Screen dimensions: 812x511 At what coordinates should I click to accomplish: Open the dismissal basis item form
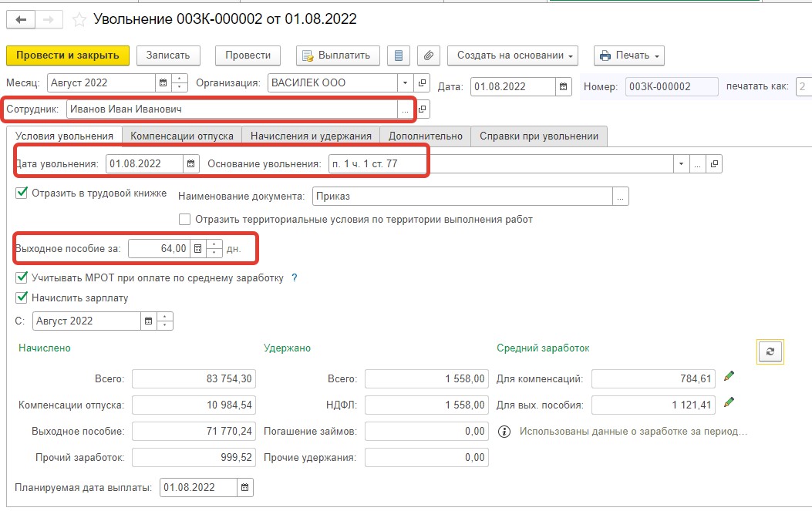[x=714, y=164]
